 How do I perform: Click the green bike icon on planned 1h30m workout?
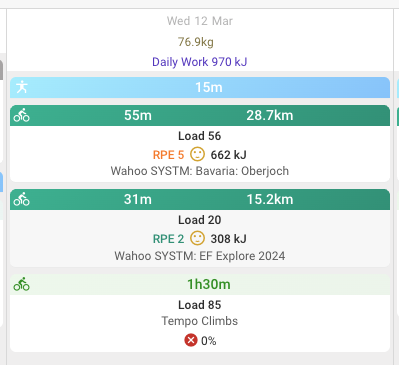[x=22, y=284]
